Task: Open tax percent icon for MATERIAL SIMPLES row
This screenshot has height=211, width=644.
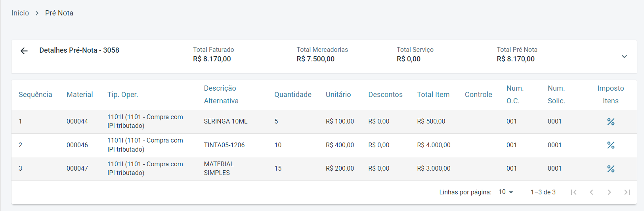Action: coord(611,169)
